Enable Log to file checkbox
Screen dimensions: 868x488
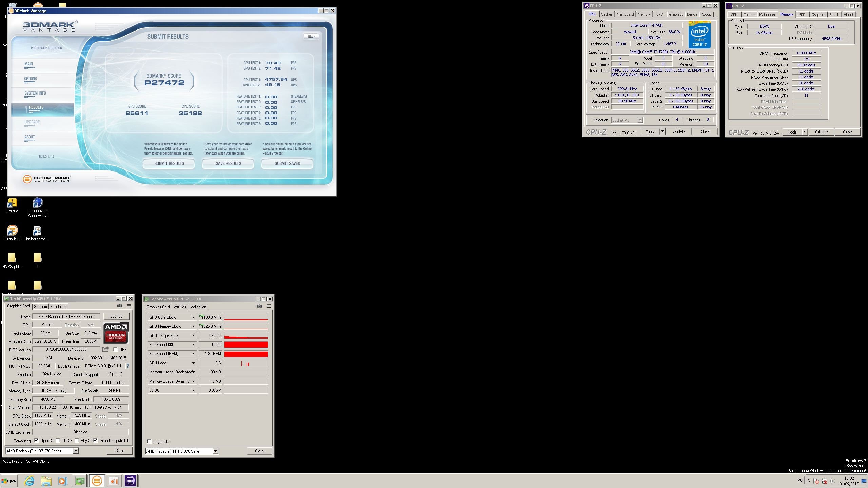[149, 441]
